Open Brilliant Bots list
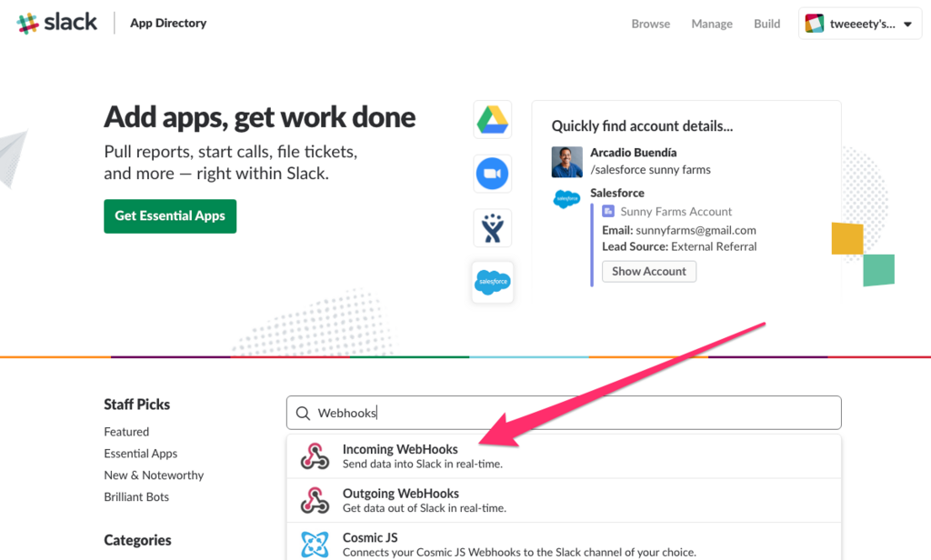This screenshot has height=560, width=931. pyautogui.click(x=136, y=497)
